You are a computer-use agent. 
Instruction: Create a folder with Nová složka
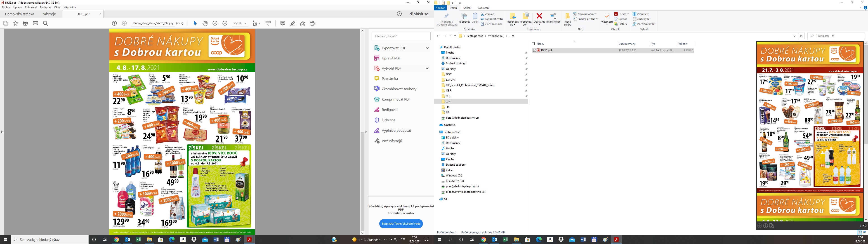point(568,19)
